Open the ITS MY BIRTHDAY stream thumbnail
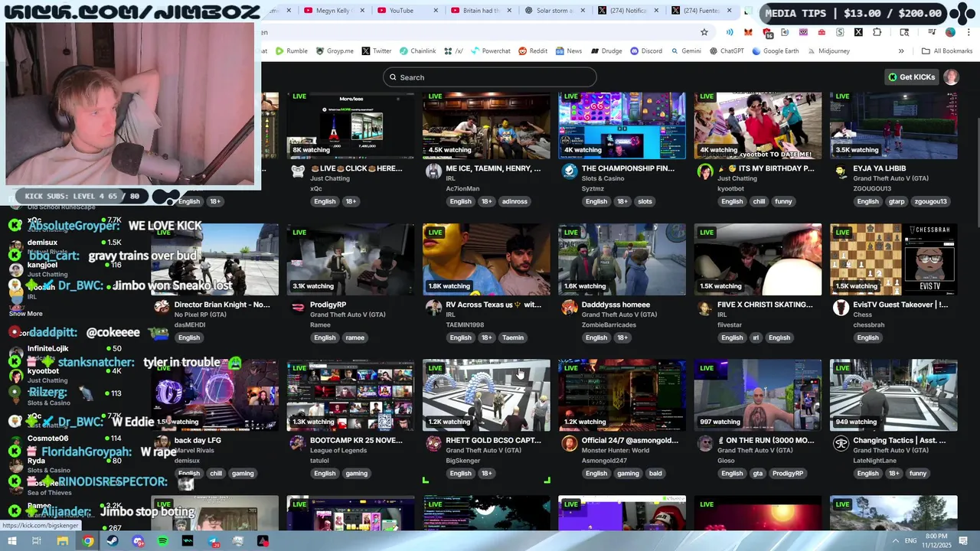This screenshot has height=551, width=980. (x=758, y=126)
